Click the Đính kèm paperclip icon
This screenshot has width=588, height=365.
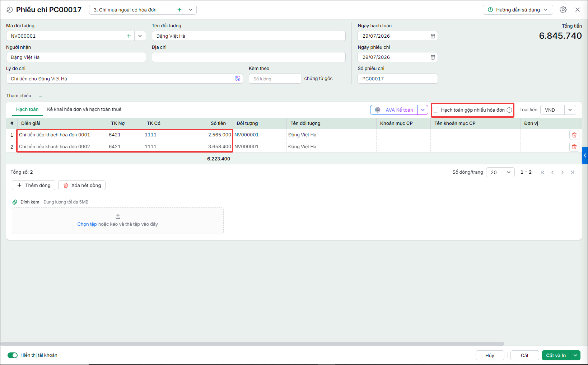pyautogui.click(x=15, y=202)
